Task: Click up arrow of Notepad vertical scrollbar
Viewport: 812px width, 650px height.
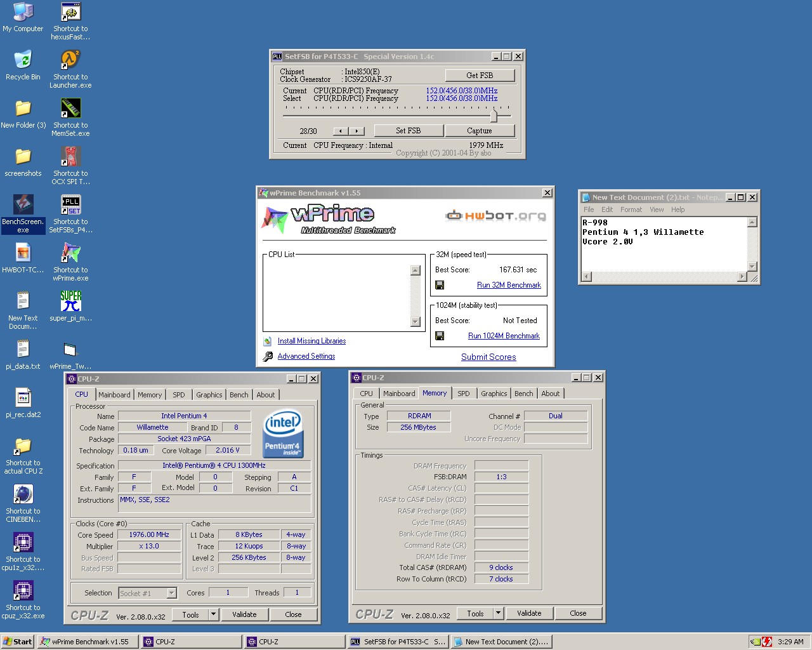Action: pos(752,222)
